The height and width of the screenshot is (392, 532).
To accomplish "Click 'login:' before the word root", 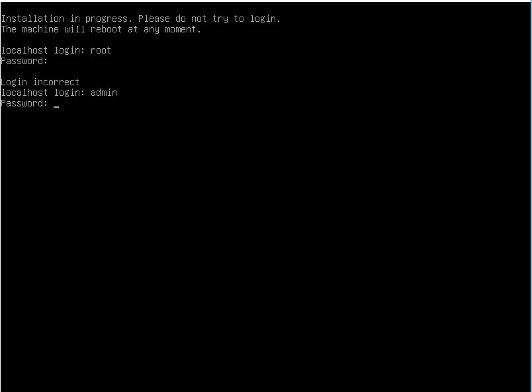I will click(69, 50).
